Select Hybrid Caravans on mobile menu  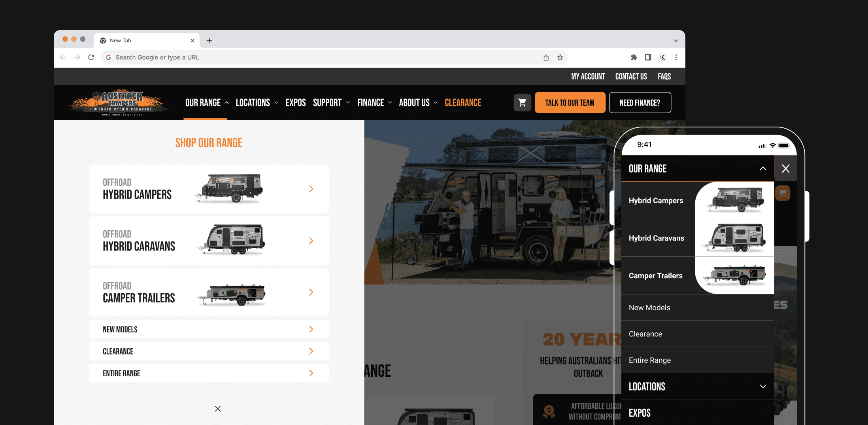pos(656,238)
